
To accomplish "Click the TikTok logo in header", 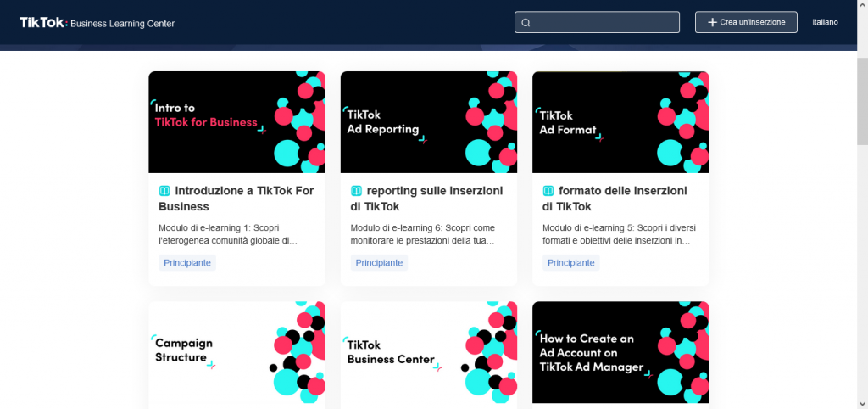I will click(x=42, y=23).
